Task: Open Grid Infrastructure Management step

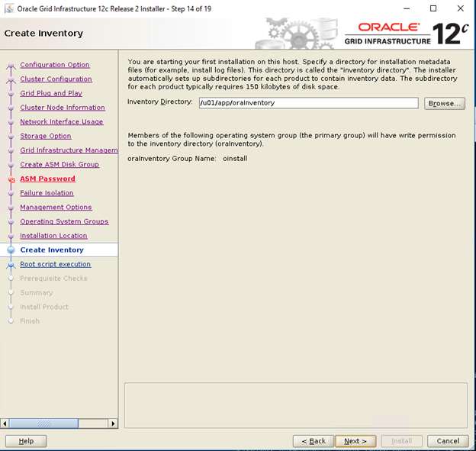Action: click(x=69, y=150)
